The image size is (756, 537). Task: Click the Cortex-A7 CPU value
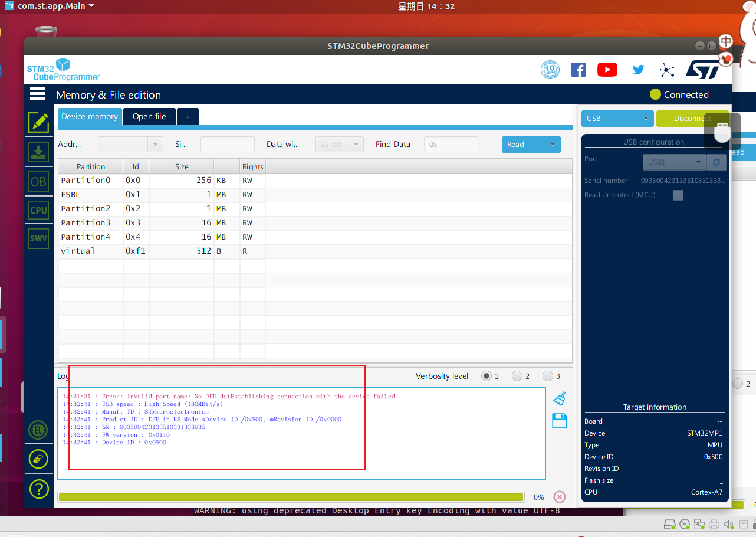point(707,492)
